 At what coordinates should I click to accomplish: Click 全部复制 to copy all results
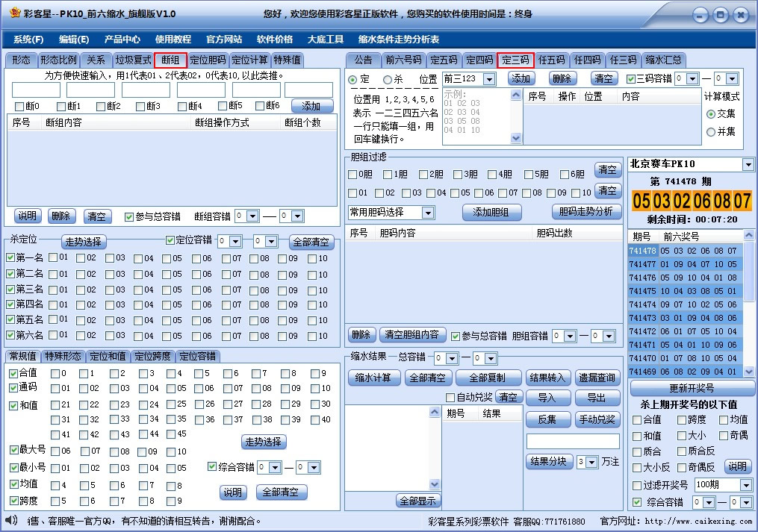pyautogui.click(x=488, y=378)
